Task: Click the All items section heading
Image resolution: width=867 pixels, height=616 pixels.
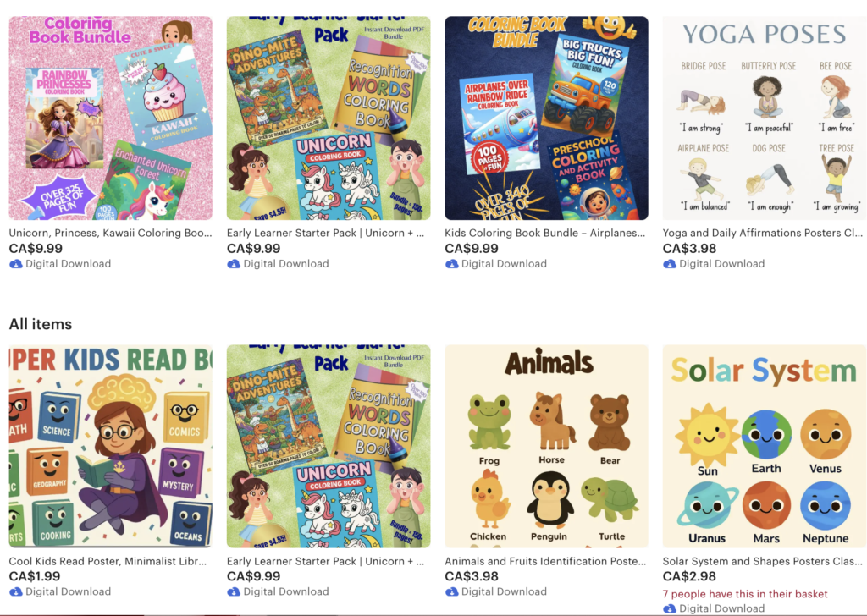Action: (41, 324)
